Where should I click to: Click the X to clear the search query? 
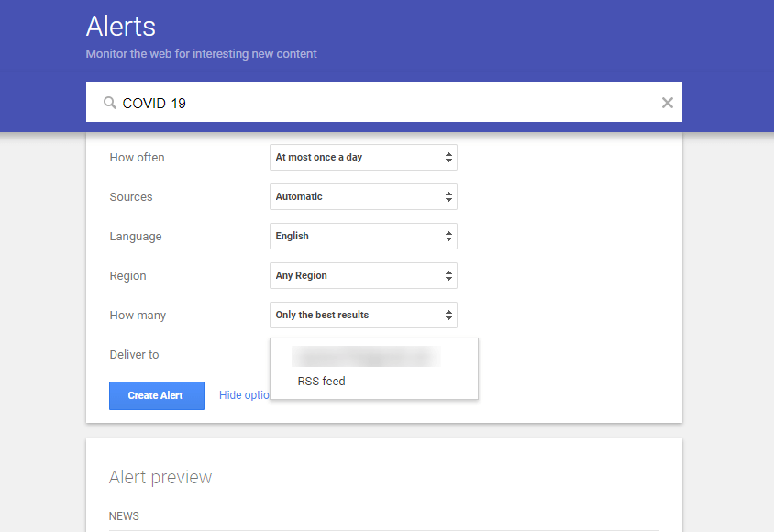[x=667, y=102]
